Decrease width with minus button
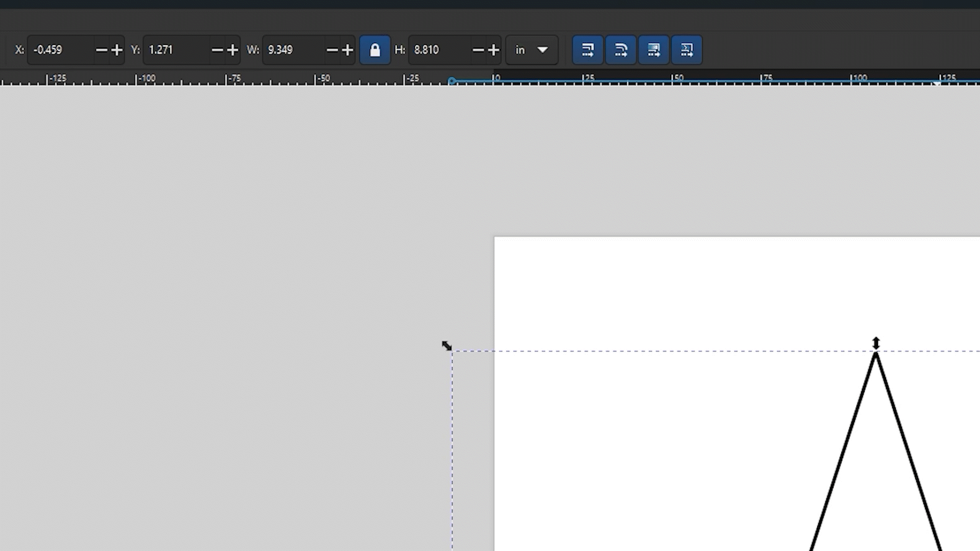 (x=332, y=49)
